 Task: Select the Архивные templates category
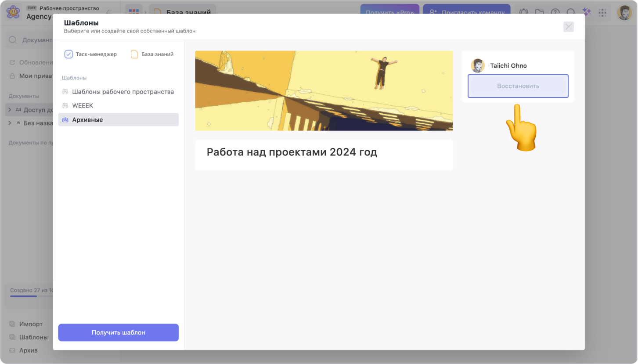(118, 120)
